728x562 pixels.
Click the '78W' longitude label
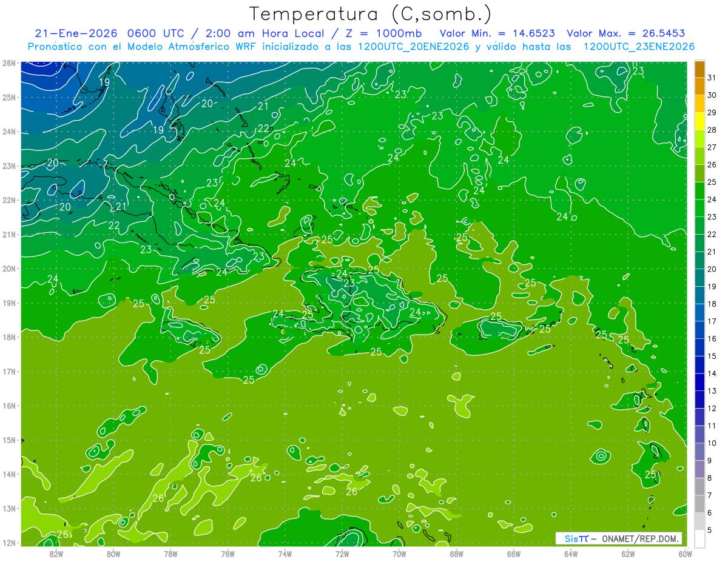pos(170,554)
